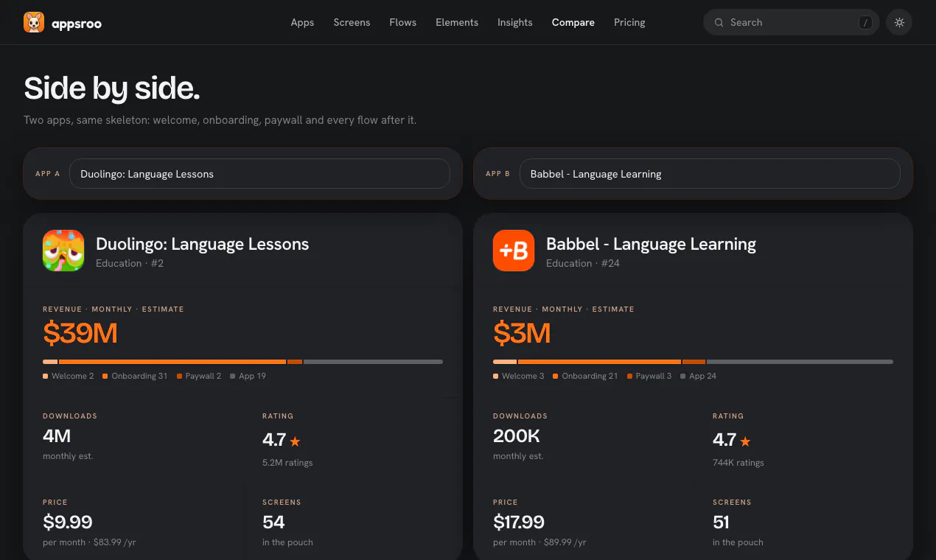The image size is (936, 560).
Task: Open the Pricing nav item
Action: point(629,23)
